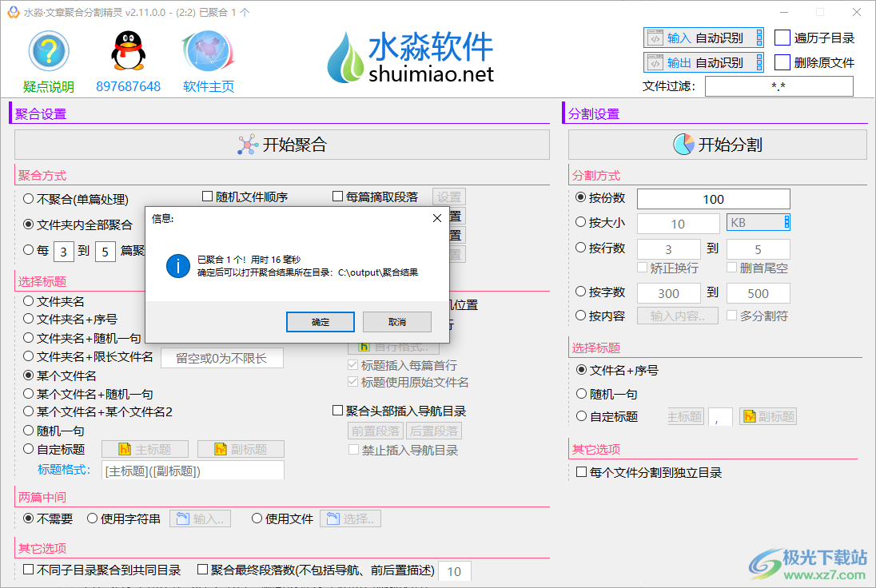The image size is (876, 588).
Task: Close the 信息 dialog with X
Action: 437,218
